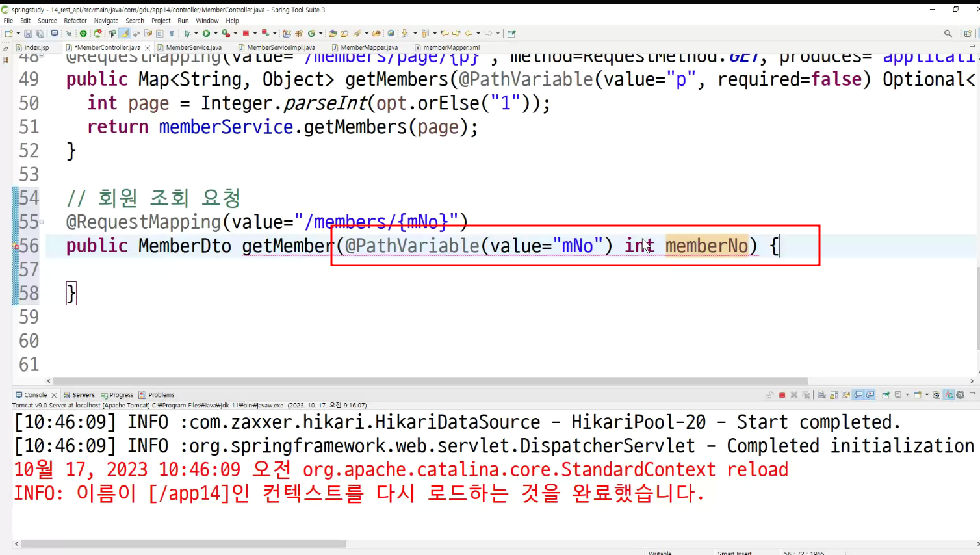Open Console preferences gear icon
The image size is (980, 555).
pyautogui.click(x=961, y=395)
